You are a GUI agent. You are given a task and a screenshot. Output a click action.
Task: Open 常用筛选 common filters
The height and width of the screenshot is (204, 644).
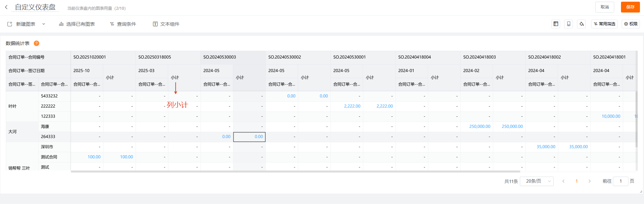pos(604,24)
